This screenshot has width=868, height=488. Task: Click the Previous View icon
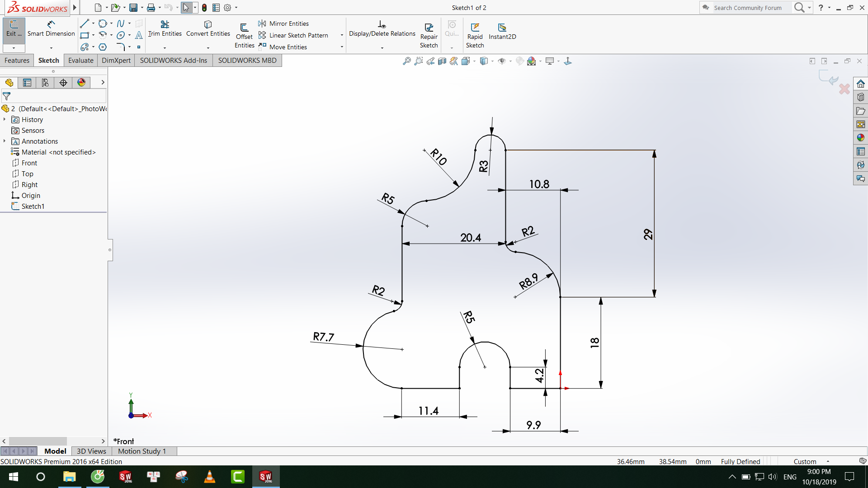(430, 61)
